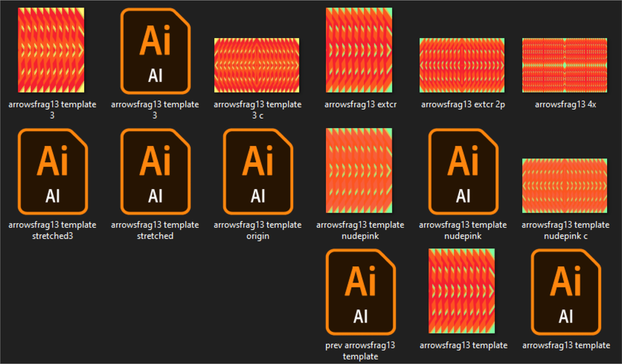
Task: Select the image thumbnail of 'arrowsfrag13 template 3'
Action: tap(51, 50)
